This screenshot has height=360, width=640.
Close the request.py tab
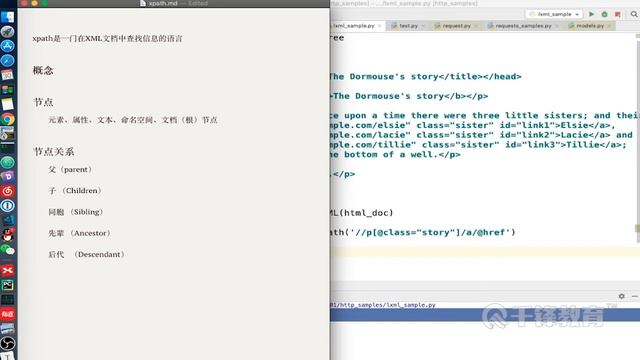[476, 26]
